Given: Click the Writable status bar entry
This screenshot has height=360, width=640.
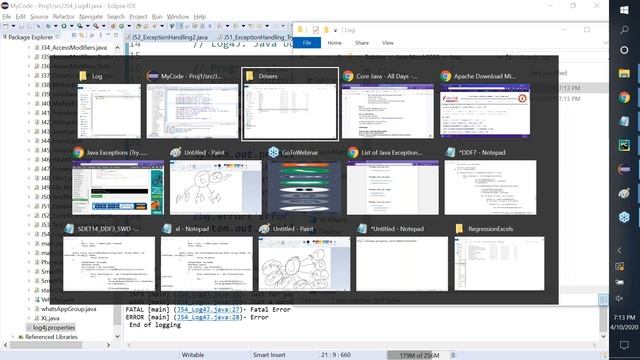Looking at the screenshot, I should point(193,355).
